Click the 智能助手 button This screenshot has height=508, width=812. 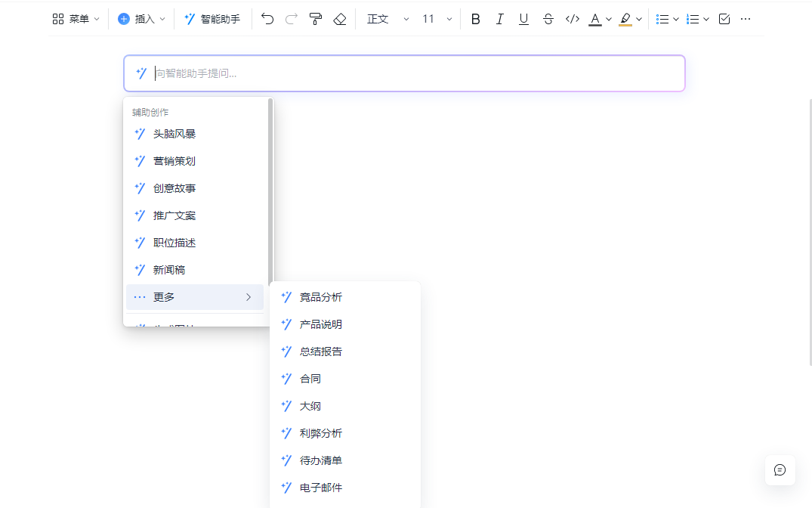(212, 19)
